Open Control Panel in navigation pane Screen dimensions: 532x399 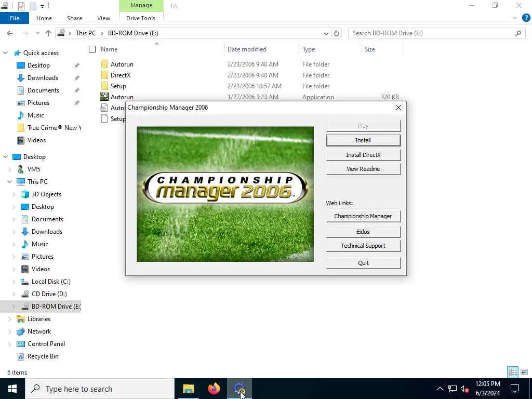pos(46,344)
